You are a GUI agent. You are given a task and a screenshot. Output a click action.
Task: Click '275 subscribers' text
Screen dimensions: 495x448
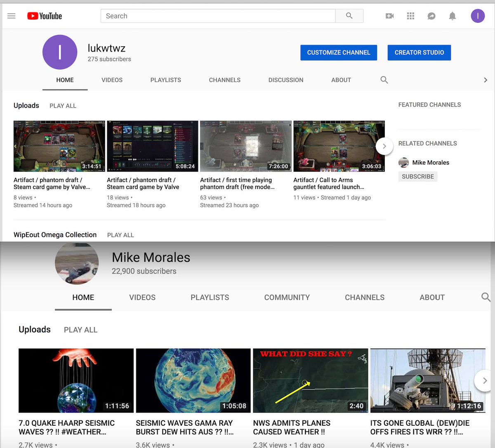[109, 59]
